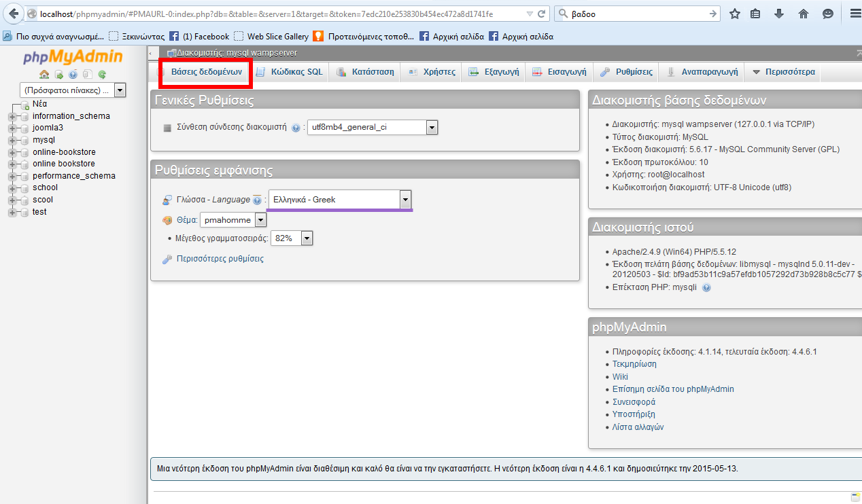This screenshot has width=862, height=504.
Task: Select the Νέα entry in database tree
Action: [x=39, y=104]
